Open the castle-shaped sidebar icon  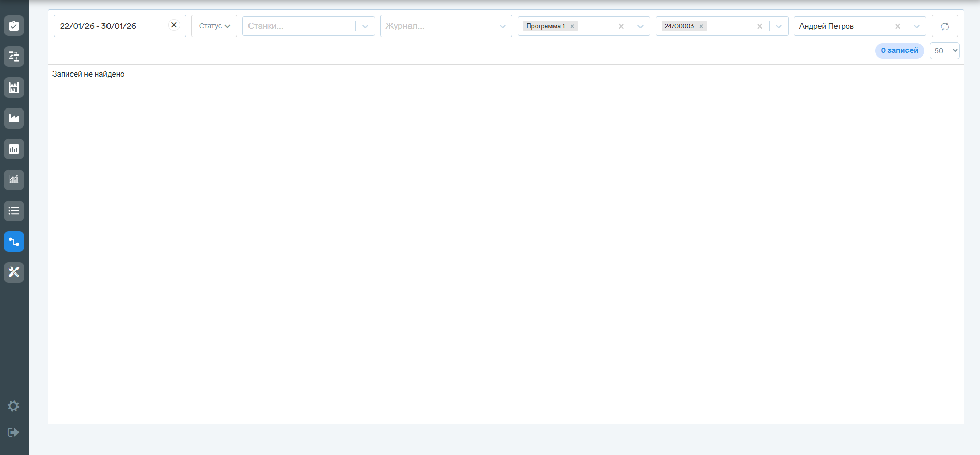click(14, 87)
